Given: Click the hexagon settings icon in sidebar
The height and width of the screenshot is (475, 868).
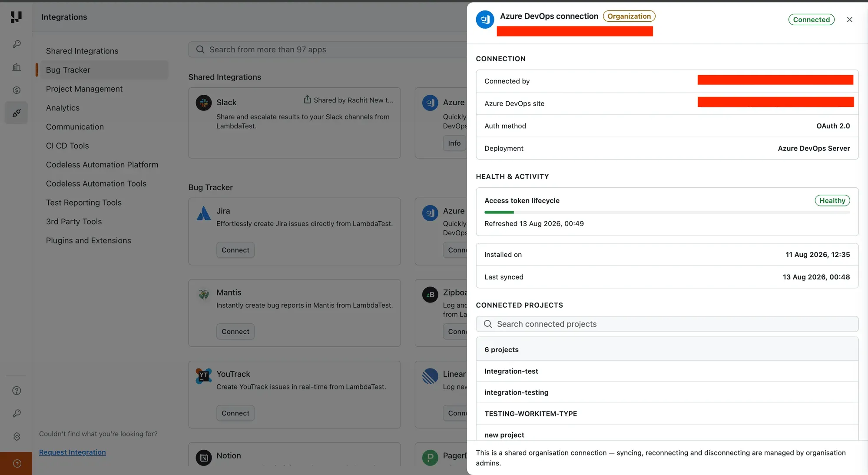Looking at the screenshot, I should pyautogui.click(x=17, y=436).
